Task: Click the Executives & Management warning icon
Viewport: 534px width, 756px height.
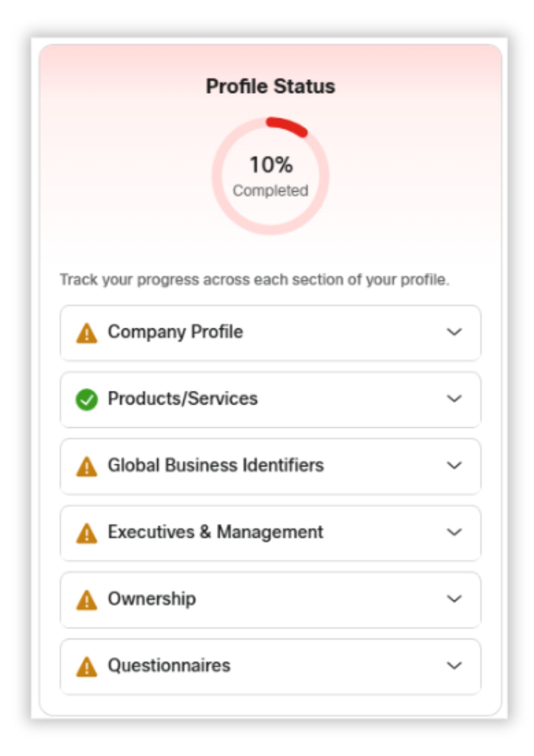Action: (x=86, y=533)
